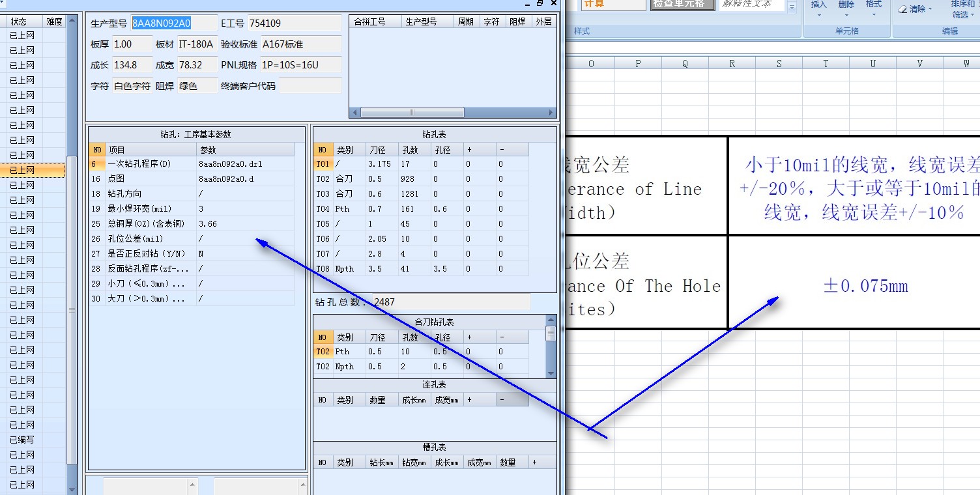Select row 30 大刀(>0.3mm) parameter
This screenshot has height=495, width=980.
click(192, 298)
